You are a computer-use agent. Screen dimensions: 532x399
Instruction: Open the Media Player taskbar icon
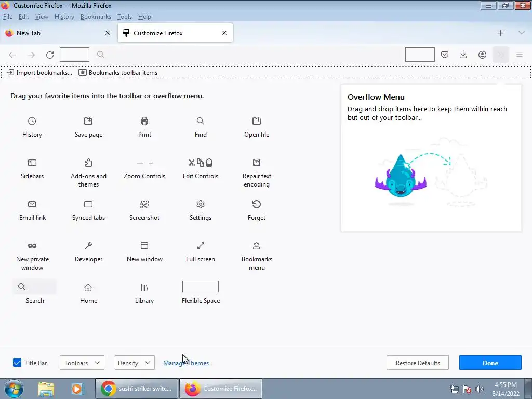point(77,389)
